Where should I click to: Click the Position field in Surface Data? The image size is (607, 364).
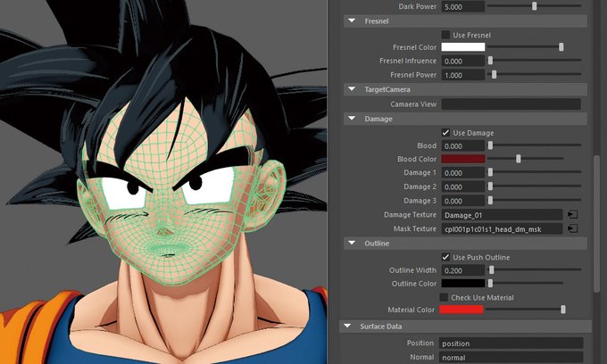click(x=511, y=343)
